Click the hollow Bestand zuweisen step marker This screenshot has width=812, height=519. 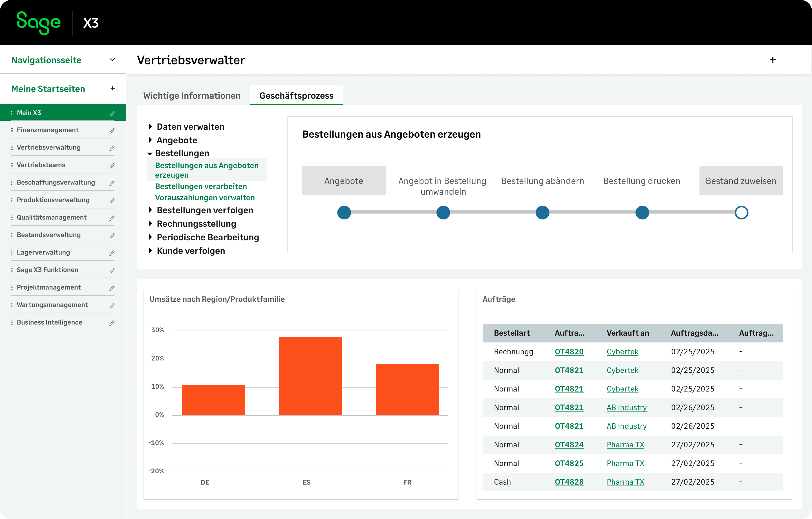[x=741, y=213]
